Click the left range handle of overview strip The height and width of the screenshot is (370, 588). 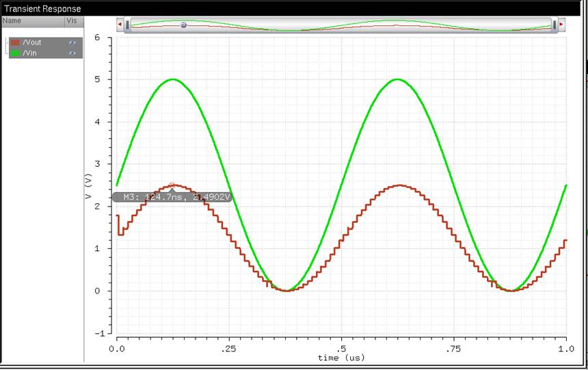tap(126, 25)
